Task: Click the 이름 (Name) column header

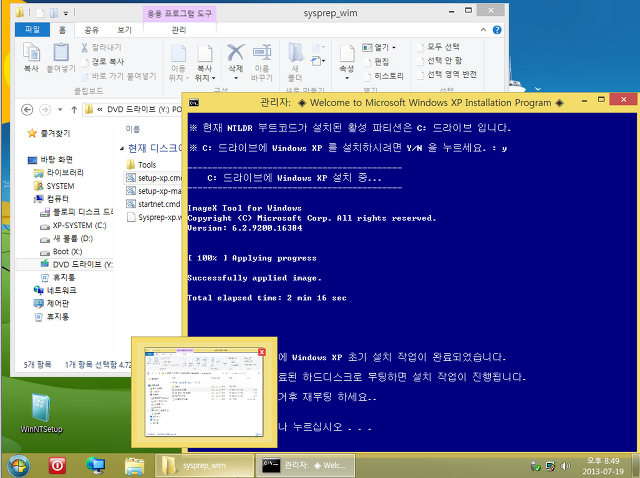Action: [x=132, y=129]
